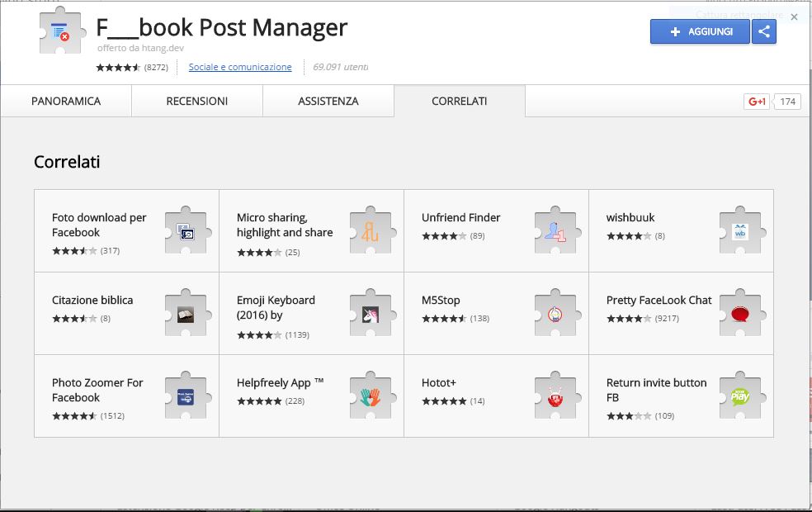Click the Helpfreely App rating (228)
The height and width of the screenshot is (512, 812).
pos(271,401)
